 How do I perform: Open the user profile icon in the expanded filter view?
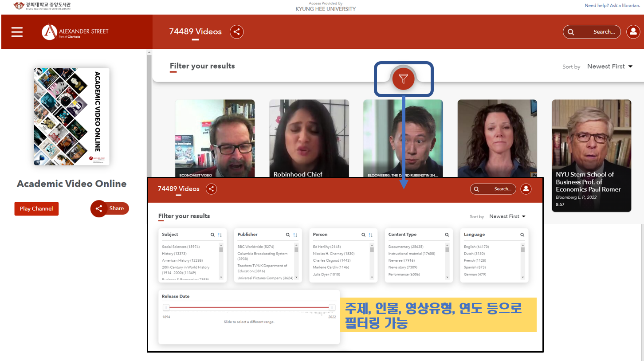point(526,189)
